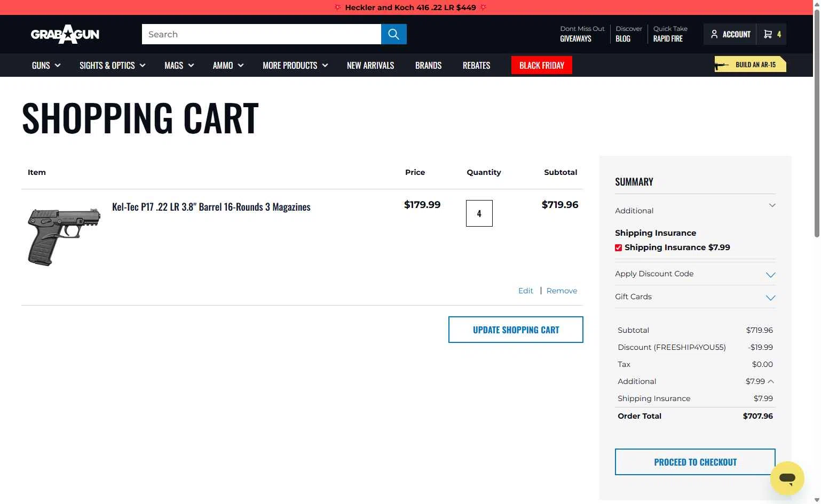Click the $719.96 item subtotal
Viewport: 821px width, 504px height.
click(x=559, y=205)
